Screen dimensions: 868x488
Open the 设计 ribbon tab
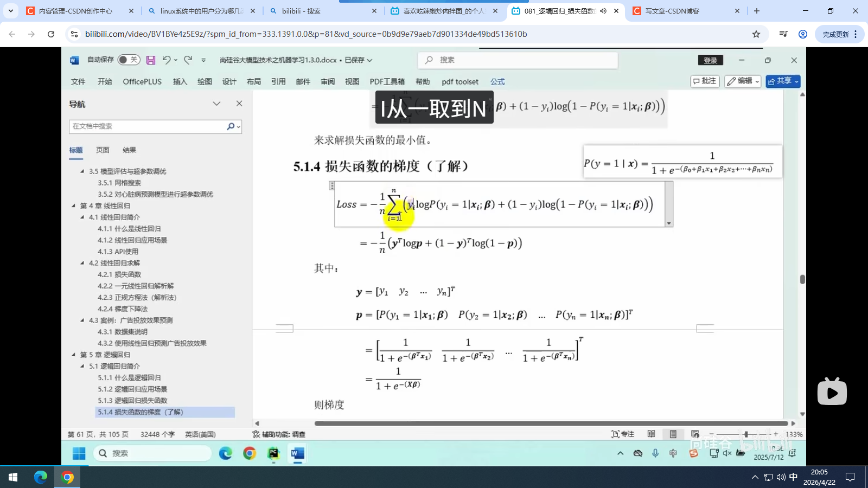[x=229, y=81]
